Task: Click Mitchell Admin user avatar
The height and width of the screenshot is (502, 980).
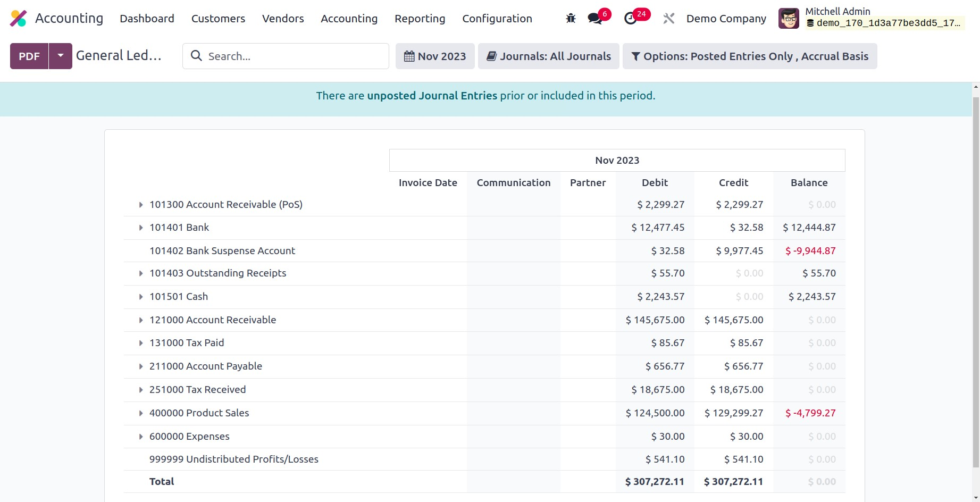Action: [x=789, y=19]
